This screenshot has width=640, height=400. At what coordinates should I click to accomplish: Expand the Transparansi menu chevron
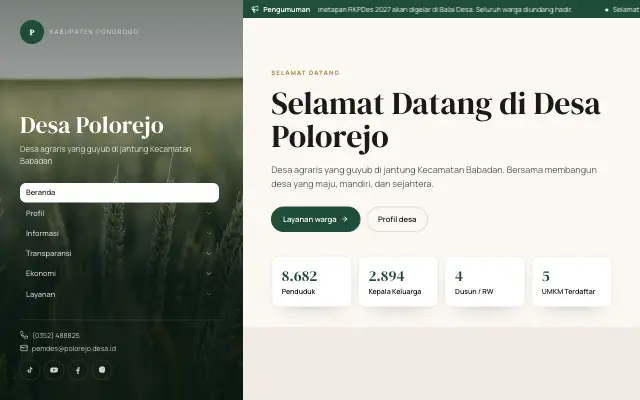(x=209, y=253)
